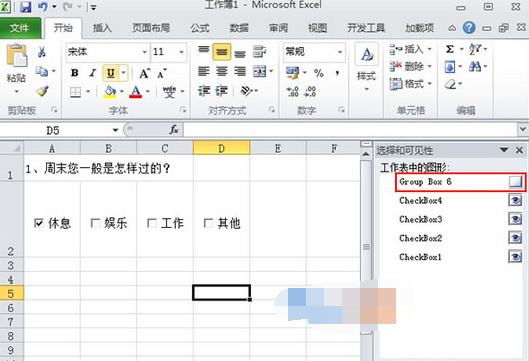Screen dimensions: 529x361
Task: Switch to the 公式 tab
Action: tap(200, 28)
